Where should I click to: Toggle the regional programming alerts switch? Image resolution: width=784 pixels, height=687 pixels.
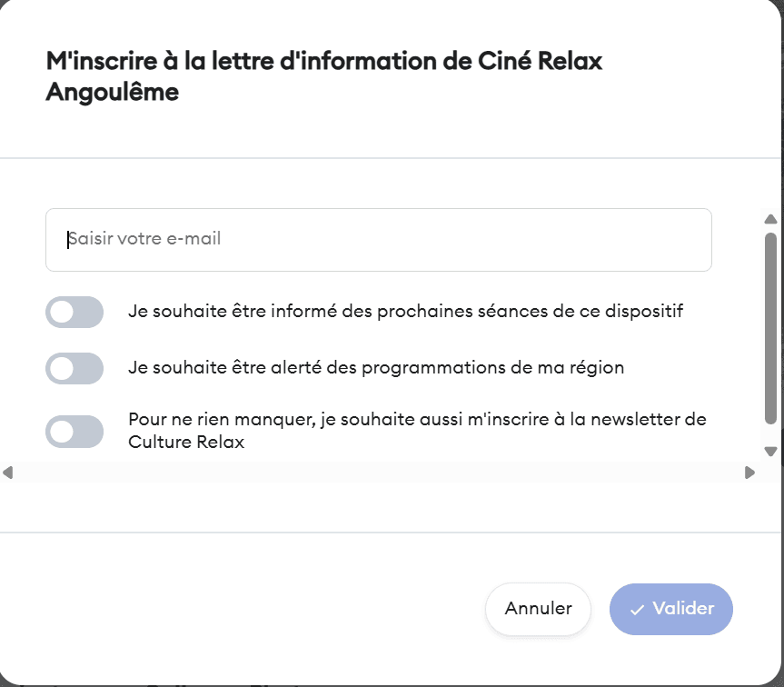point(74,368)
